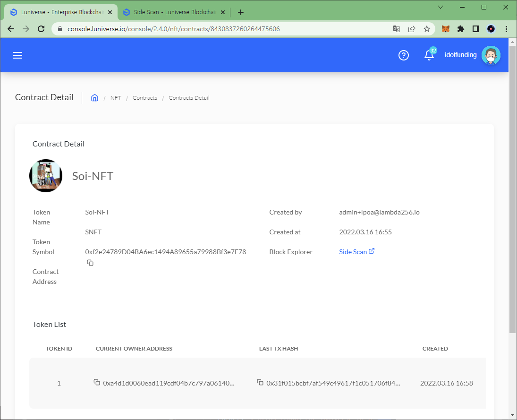Click the TOKEN ID column header
Screen dimensions: 517x420
click(59, 348)
